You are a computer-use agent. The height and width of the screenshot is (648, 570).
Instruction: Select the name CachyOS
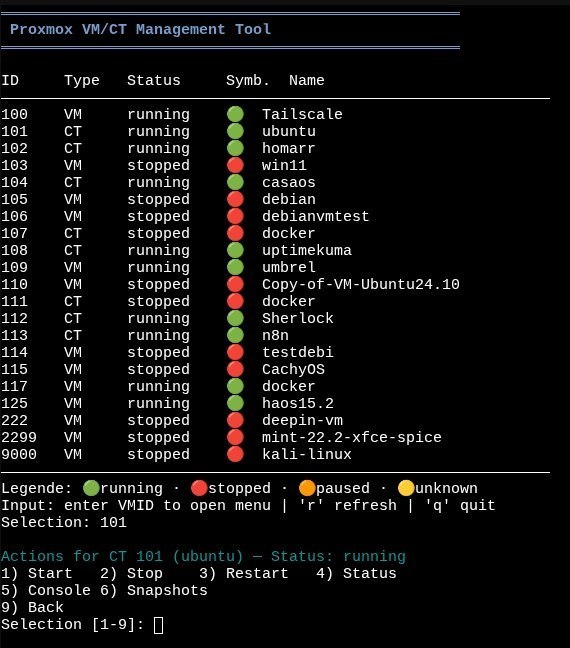coord(293,369)
